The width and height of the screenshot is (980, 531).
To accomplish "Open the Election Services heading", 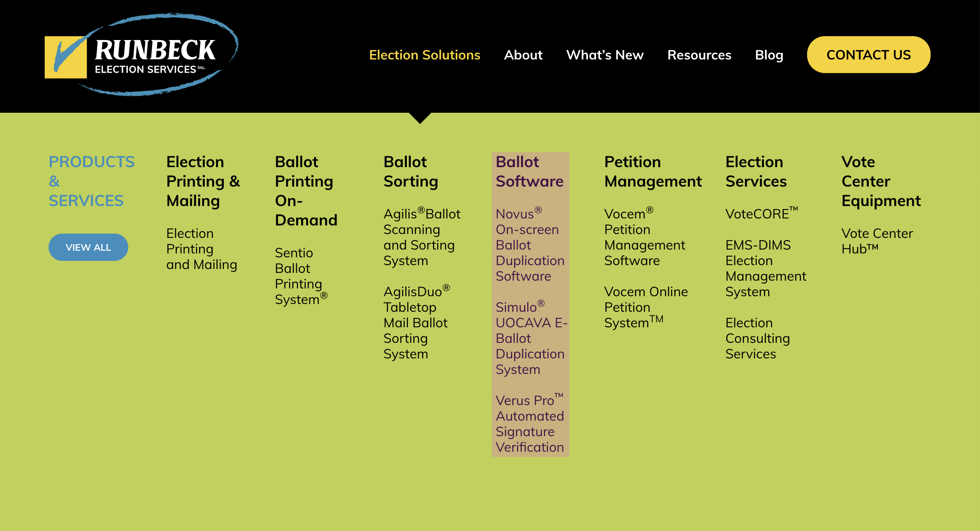I will click(x=756, y=171).
